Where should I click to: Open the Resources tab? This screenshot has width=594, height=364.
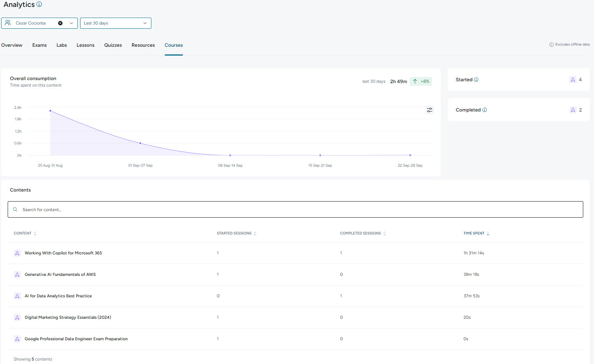(143, 45)
